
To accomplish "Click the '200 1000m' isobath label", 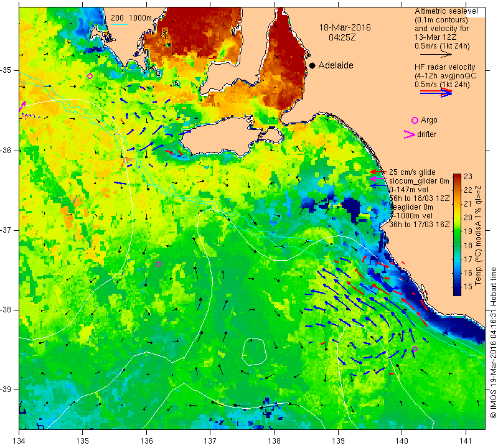I will [131, 18].
